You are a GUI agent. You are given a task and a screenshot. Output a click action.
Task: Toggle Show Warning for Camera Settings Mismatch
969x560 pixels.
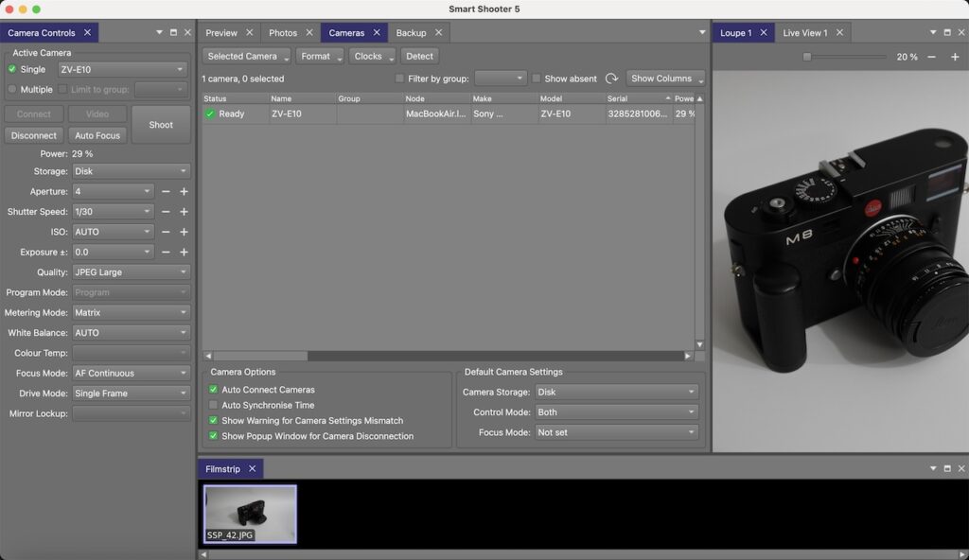click(213, 420)
